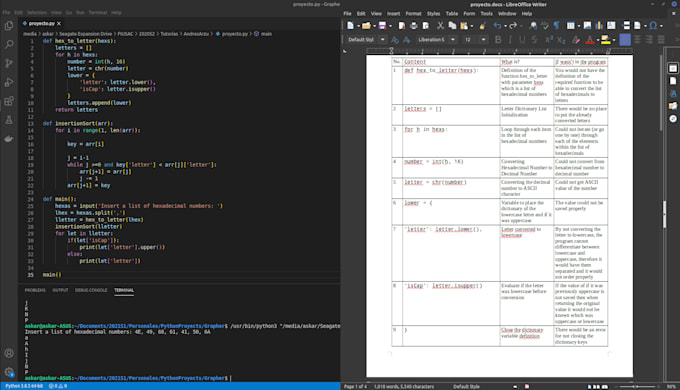Expand the Undo history dropdown arrow
The height and width of the screenshot is (390, 680).
(x=505, y=26)
